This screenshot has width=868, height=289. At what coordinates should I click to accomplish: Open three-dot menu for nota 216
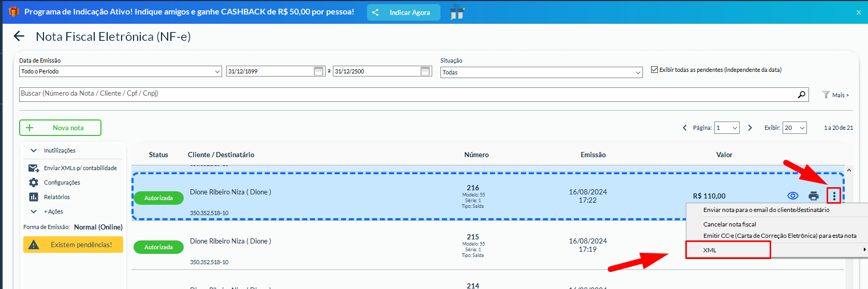pyautogui.click(x=834, y=196)
